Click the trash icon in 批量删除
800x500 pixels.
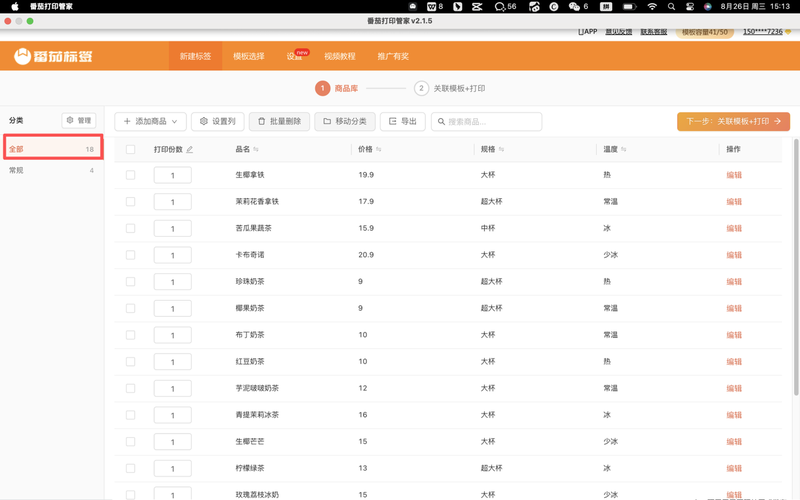click(262, 121)
